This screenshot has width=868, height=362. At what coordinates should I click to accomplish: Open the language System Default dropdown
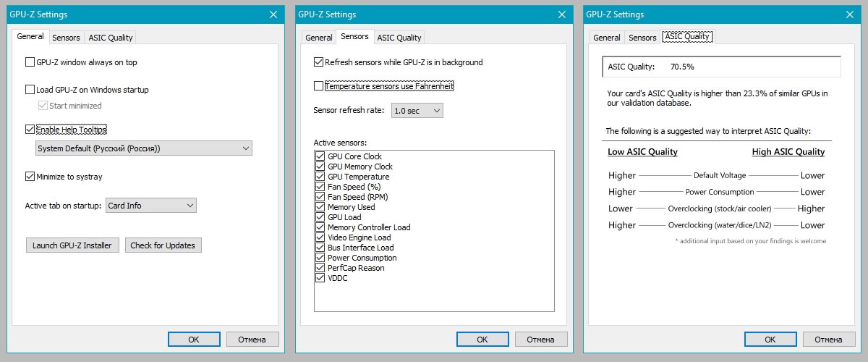[143, 148]
